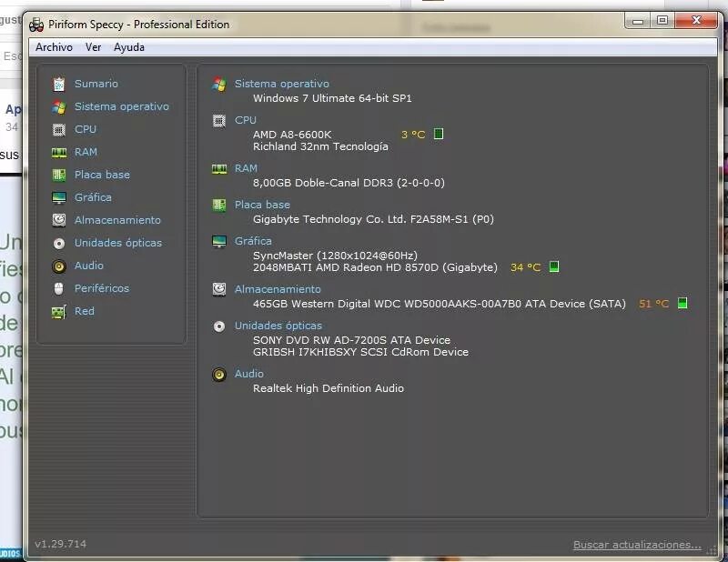Open Placa base section in sidebar
Viewport: 728px width, 562px height.
(102, 175)
